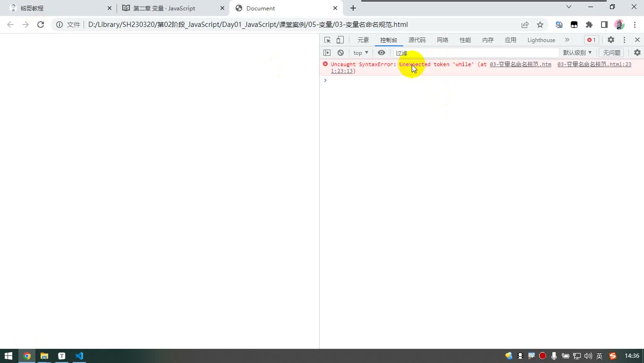Viewport: 644px width, 363px height.
Task: Open the Lighthouse tab
Action: tap(541, 40)
